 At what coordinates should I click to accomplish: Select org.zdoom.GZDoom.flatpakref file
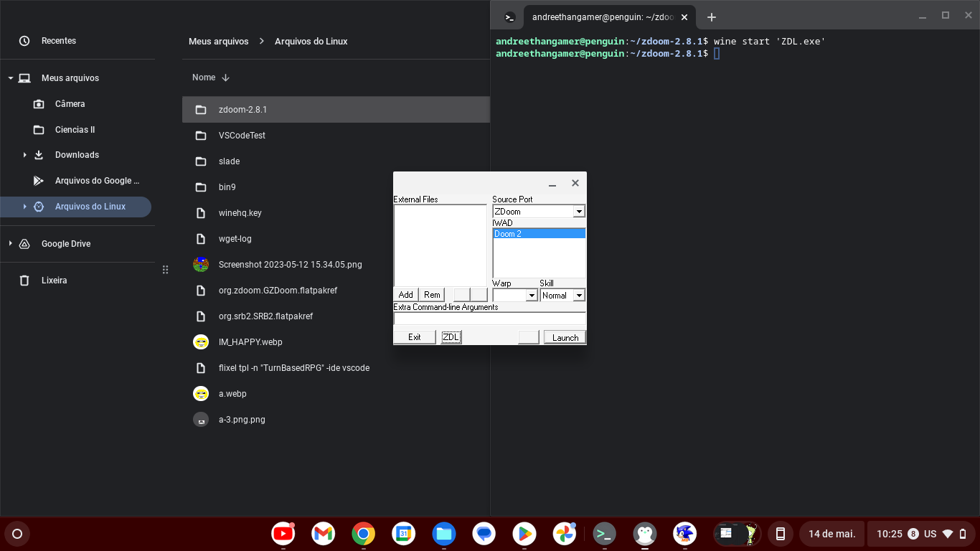coord(287,291)
